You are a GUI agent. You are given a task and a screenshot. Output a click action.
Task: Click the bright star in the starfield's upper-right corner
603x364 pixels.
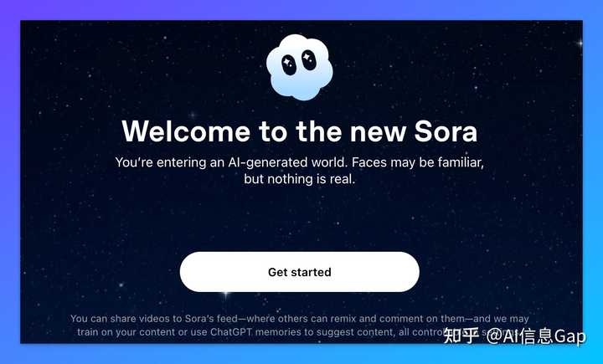pyautogui.click(x=580, y=44)
